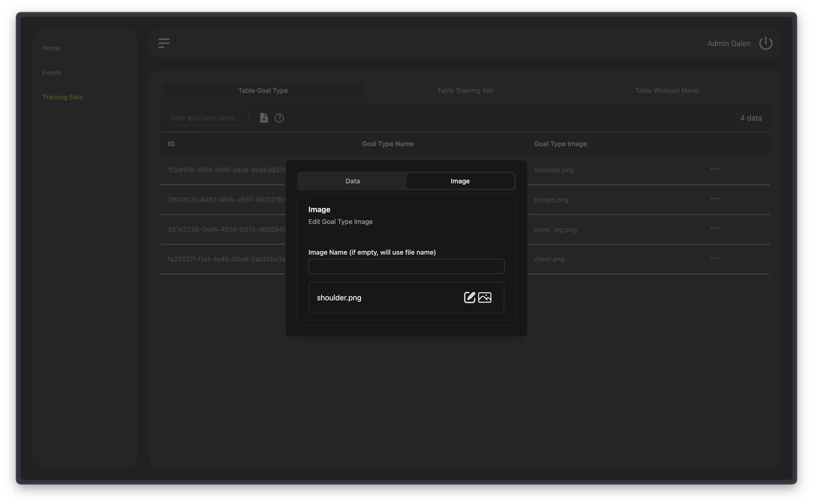This screenshot has height=504, width=813.
Task: Click the chest.png table cell
Action: tap(549, 259)
